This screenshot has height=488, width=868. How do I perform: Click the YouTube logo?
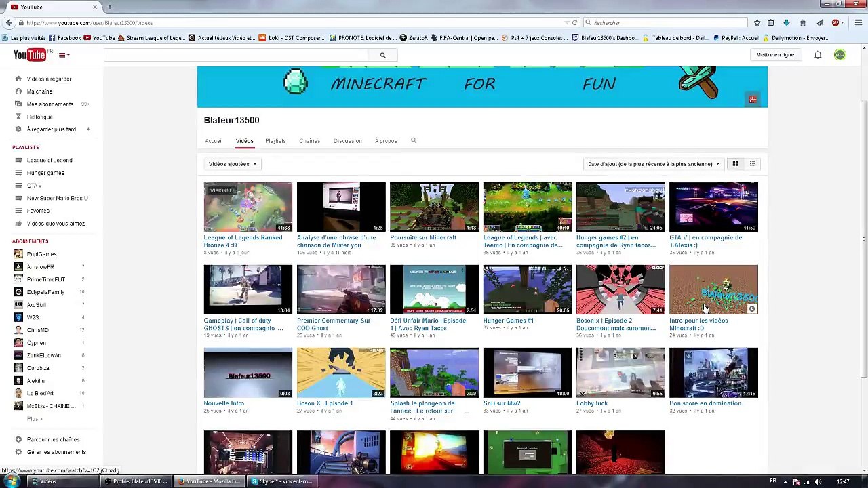pos(30,55)
